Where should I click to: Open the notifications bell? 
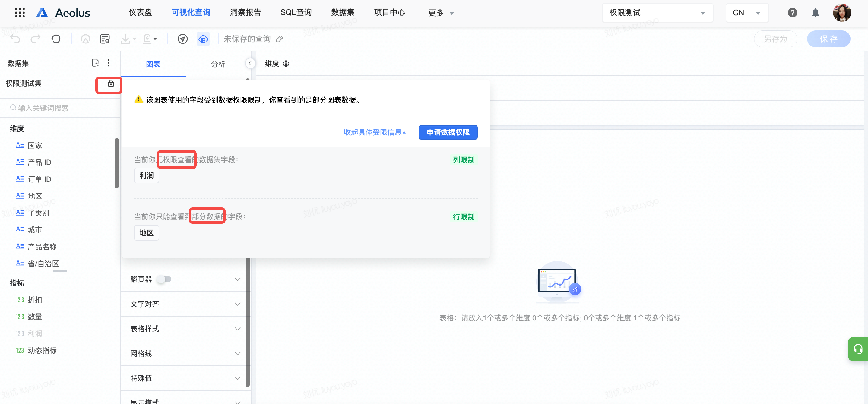[815, 13]
